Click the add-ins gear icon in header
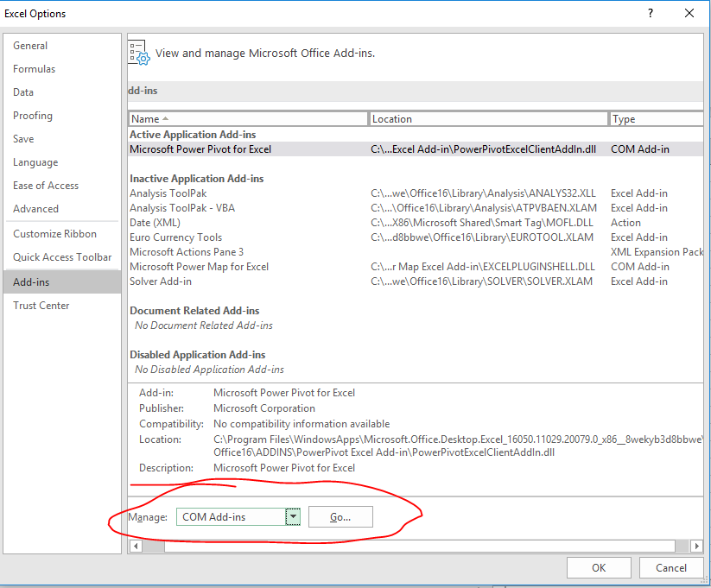Image resolution: width=711 pixels, height=588 pixels. (139, 53)
